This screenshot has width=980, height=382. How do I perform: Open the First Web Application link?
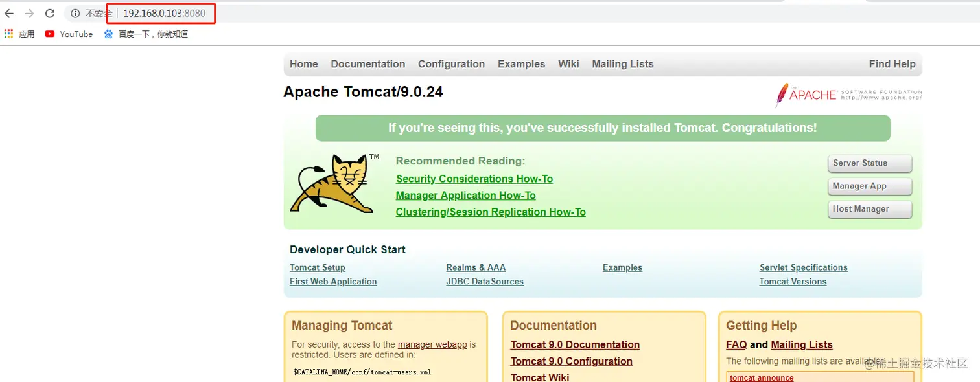[x=333, y=282]
